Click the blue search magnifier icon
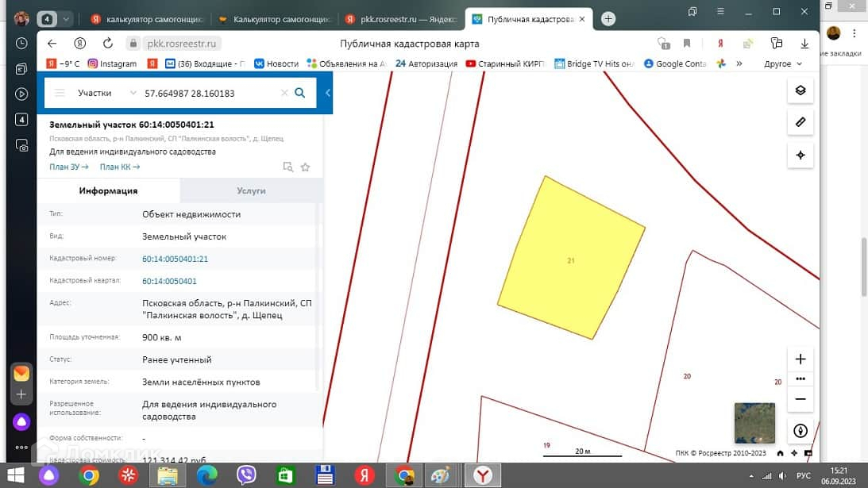The height and width of the screenshot is (488, 868). pos(299,93)
